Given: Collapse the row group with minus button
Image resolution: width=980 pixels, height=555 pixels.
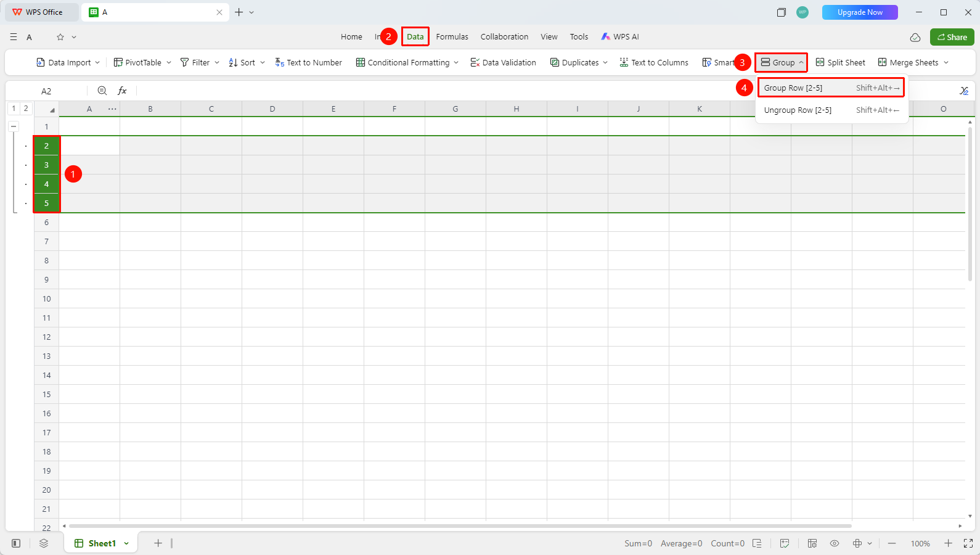Looking at the screenshot, I should 14,126.
